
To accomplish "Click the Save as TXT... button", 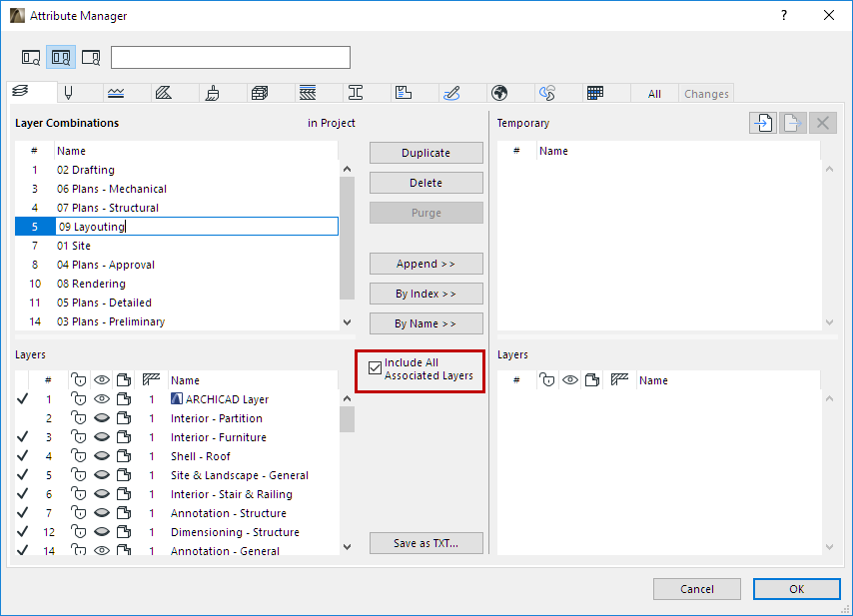I will point(426,543).
